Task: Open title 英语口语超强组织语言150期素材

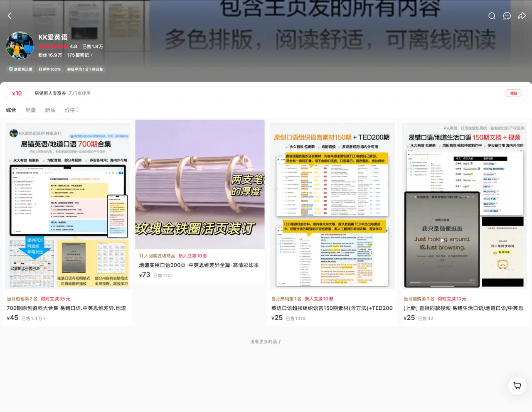Action: [x=332, y=308]
